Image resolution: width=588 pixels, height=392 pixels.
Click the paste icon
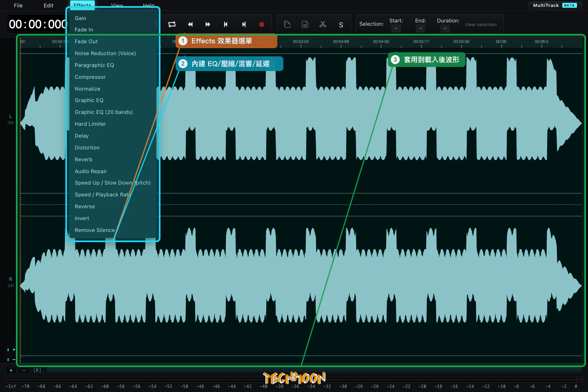tap(305, 24)
